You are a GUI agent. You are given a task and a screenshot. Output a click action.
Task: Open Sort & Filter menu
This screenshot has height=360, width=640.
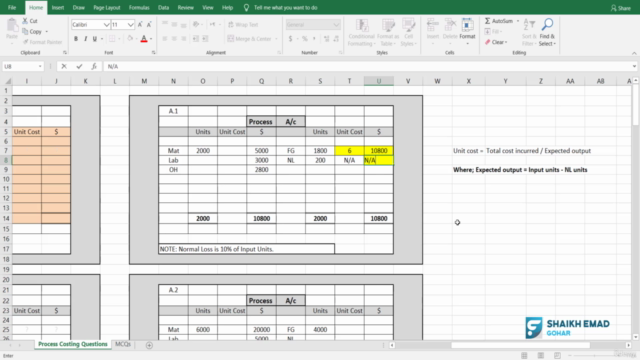pyautogui.click(x=529, y=32)
